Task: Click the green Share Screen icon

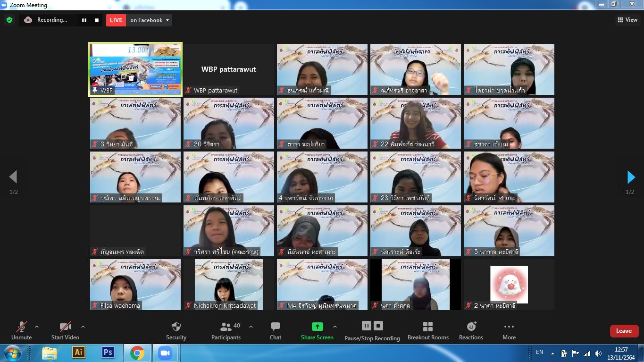Action: tap(317, 327)
